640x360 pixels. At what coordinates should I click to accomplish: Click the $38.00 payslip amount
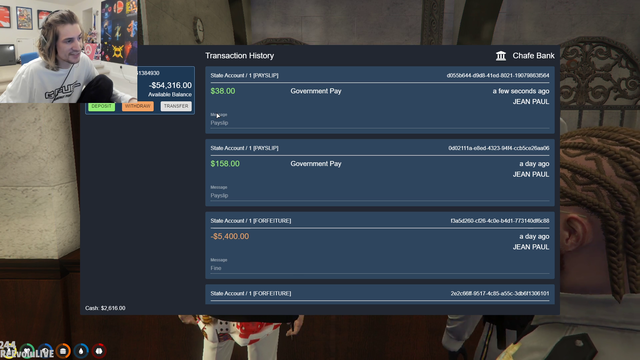(223, 91)
